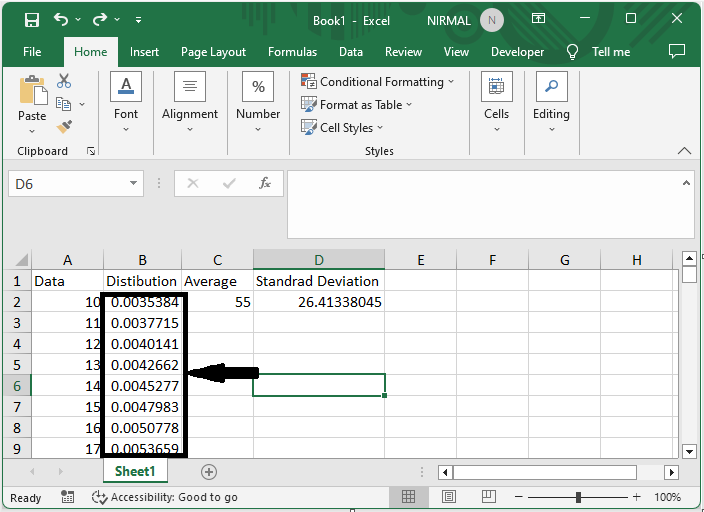This screenshot has width=704, height=512.
Task: Select the Normal view button
Action: coord(409,497)
